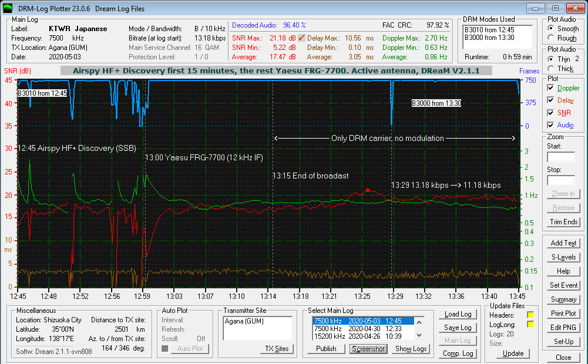Image resolution: width=588 pixels, height=364 pixels.
Task: Click the DRM-Log Plotter title bar icon
Action: (x=8, y=8)
